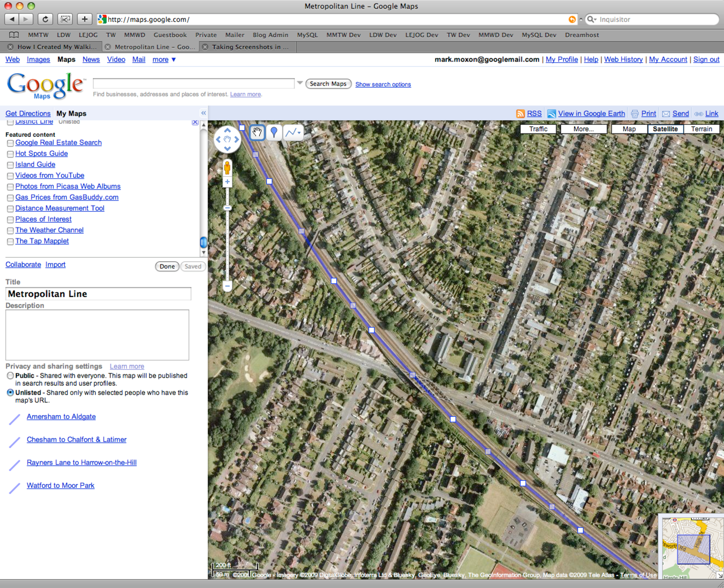Open the bookmarks book icon
The height and width of the screenshot is (588, 724).
coord(14,35)
